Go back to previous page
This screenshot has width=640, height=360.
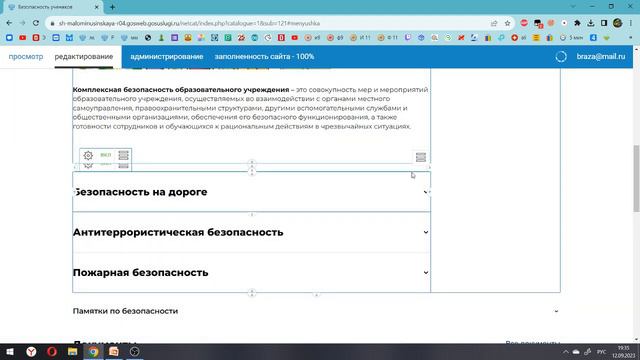[9, 23]
